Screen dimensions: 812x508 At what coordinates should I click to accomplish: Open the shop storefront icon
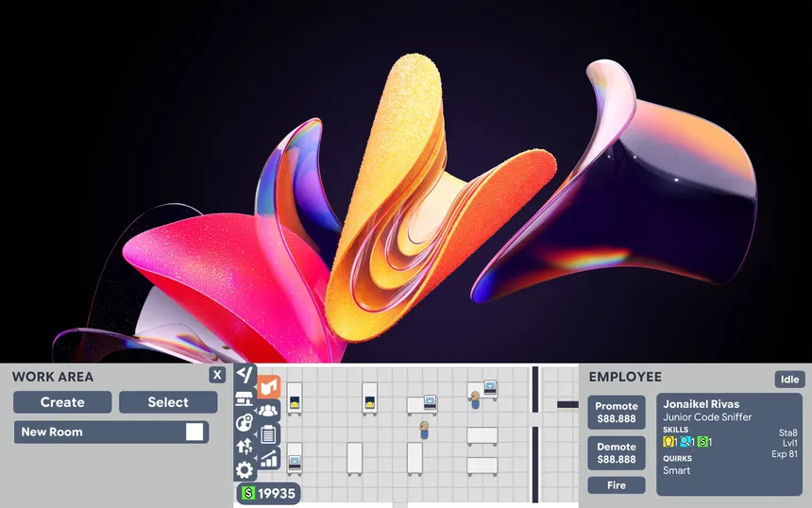tap(245, 398)
